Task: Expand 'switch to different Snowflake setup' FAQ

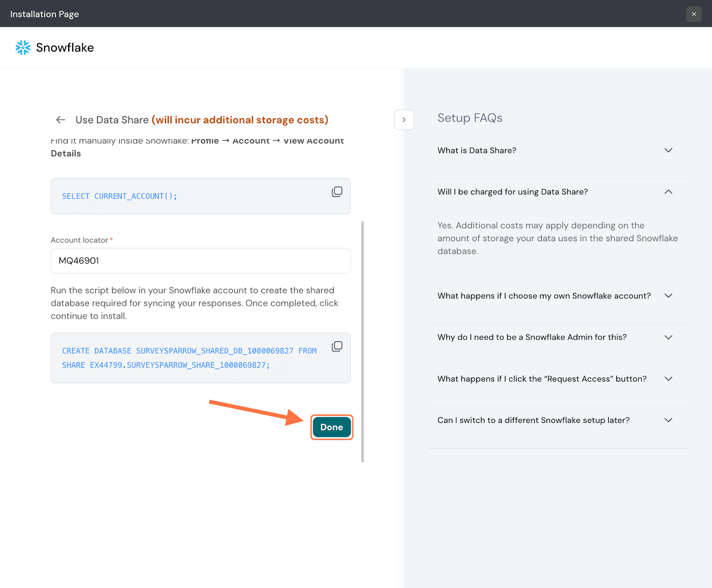Action: (x=668, y=420)
